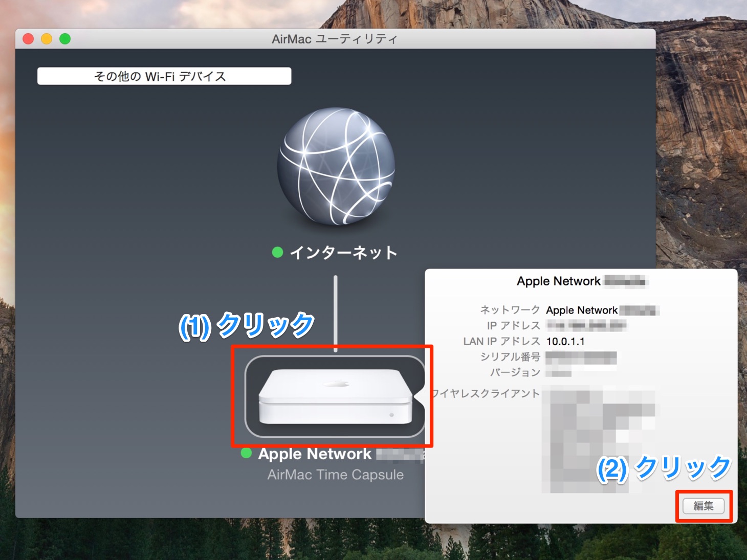Click the green zoom window button

(x=65, y=39)
